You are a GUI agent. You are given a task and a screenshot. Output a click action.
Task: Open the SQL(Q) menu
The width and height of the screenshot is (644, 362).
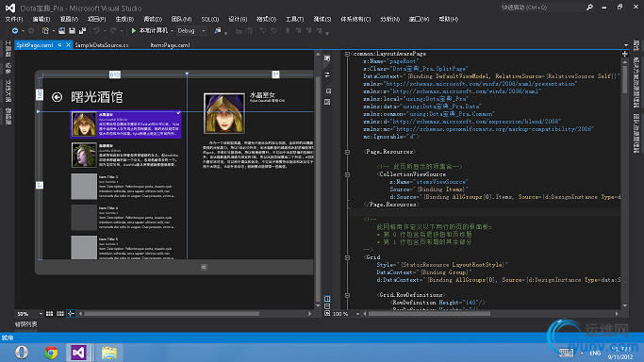pyautogui.click(x=210, y=19)
